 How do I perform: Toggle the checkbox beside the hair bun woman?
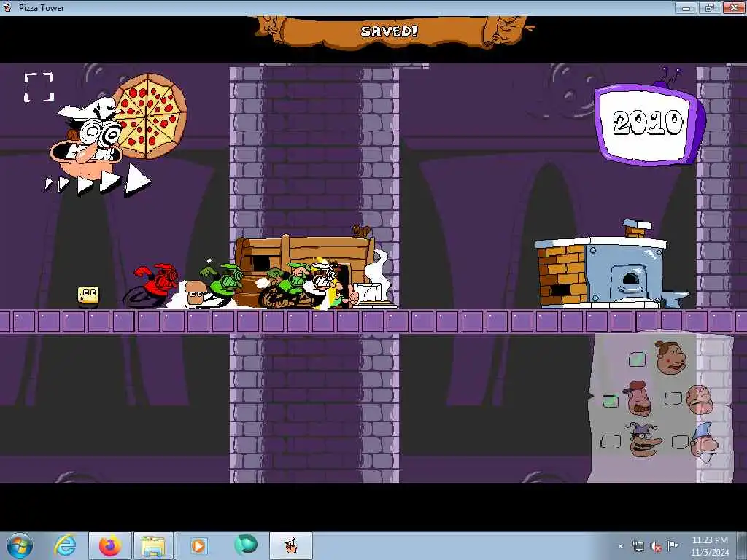tap(637, 359)
